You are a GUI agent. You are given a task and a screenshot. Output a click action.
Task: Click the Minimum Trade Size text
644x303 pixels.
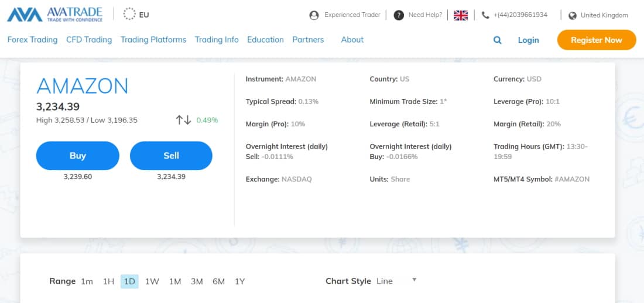point(408,101)
